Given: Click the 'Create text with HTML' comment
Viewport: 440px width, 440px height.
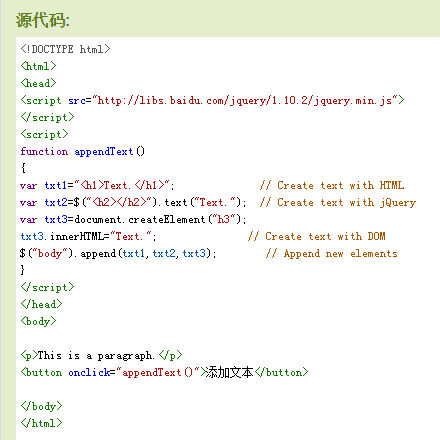Looking at the screenshot, I should 332,185.
